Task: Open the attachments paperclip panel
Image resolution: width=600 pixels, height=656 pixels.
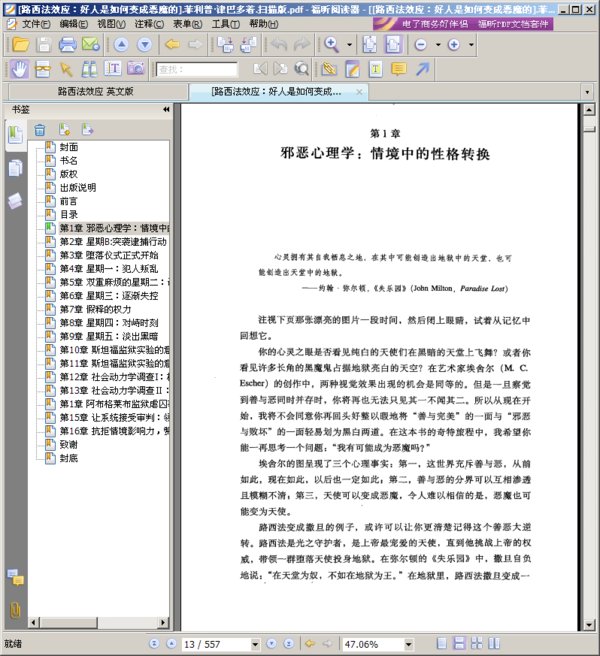Action: 15,610
